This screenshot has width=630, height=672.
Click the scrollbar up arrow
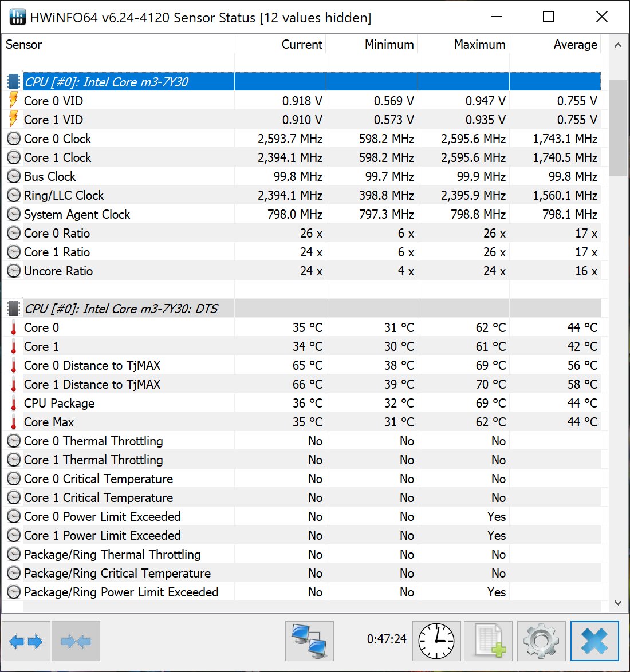pyautogui.click(x=618, y=45)
